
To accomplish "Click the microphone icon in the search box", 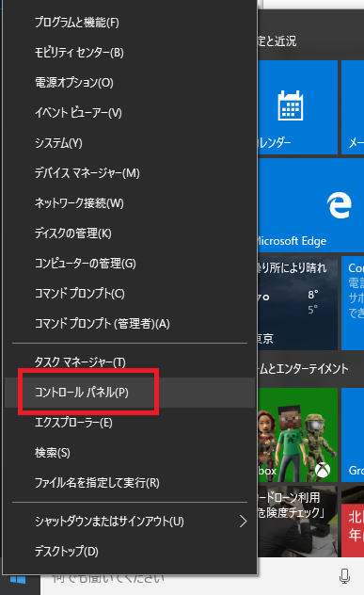I will (x=344, y=576).
